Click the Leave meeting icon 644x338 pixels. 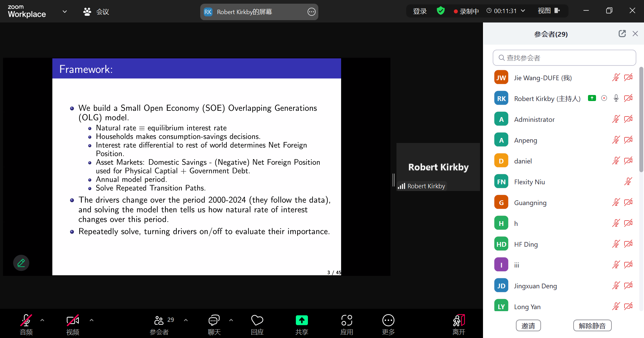pyautogui.click(x=459, y=321)
